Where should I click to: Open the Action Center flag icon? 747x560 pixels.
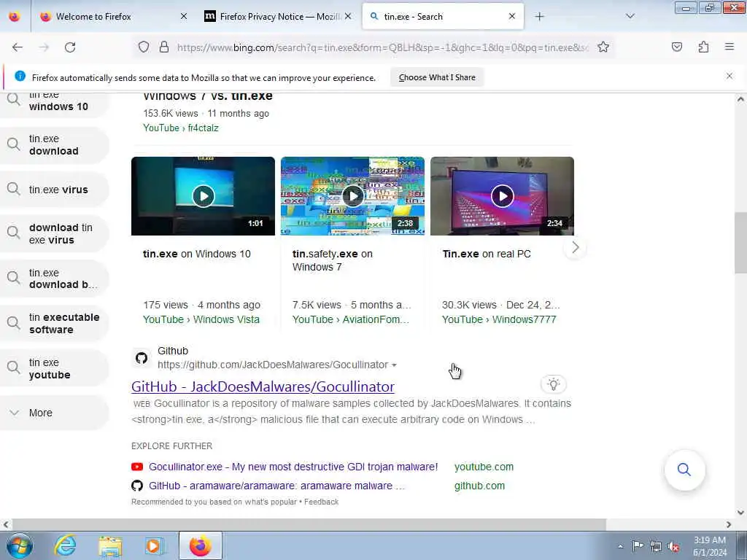tap(638, 546)
